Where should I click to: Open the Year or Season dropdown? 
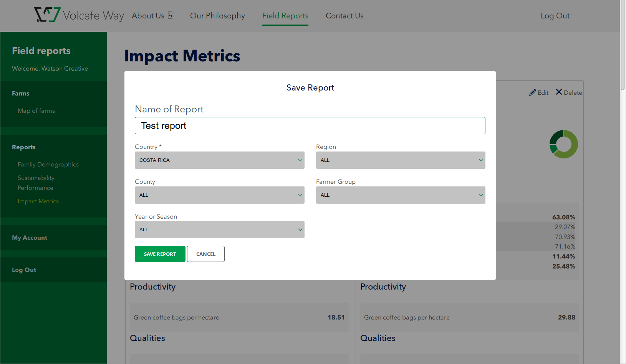219,230
